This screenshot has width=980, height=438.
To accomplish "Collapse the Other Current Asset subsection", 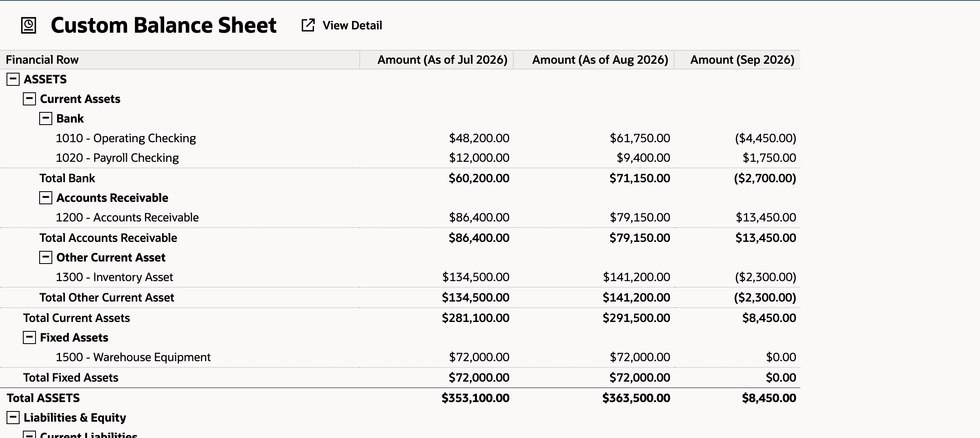I will pos(46,257).
